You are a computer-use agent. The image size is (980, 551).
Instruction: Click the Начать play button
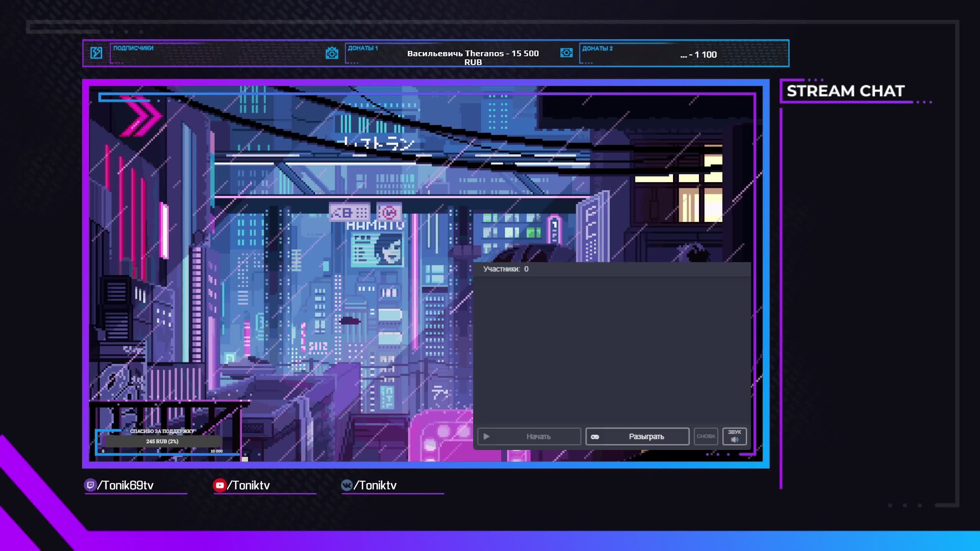(529, 436)
